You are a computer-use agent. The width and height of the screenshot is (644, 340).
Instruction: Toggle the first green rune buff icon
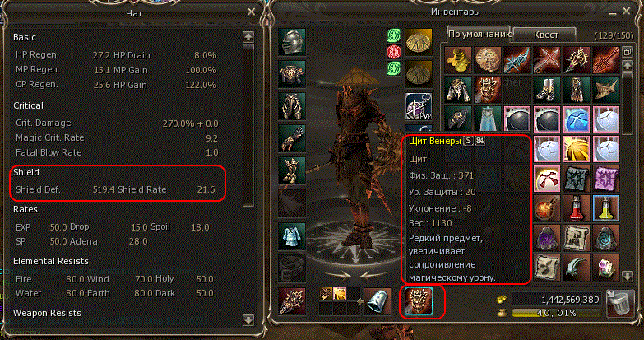tap(394, 36)
